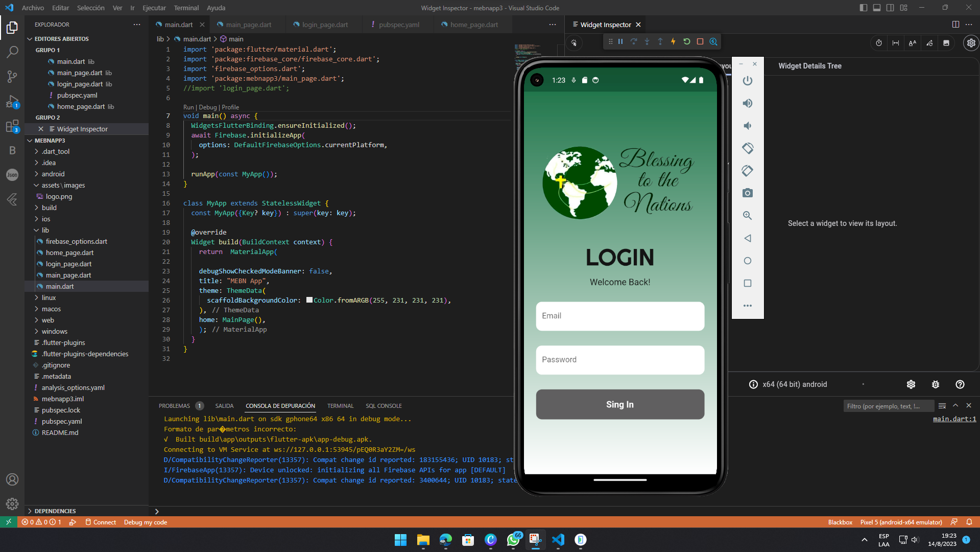
Task: Open the main.dart:1 link in console
Action: [954, 419]
